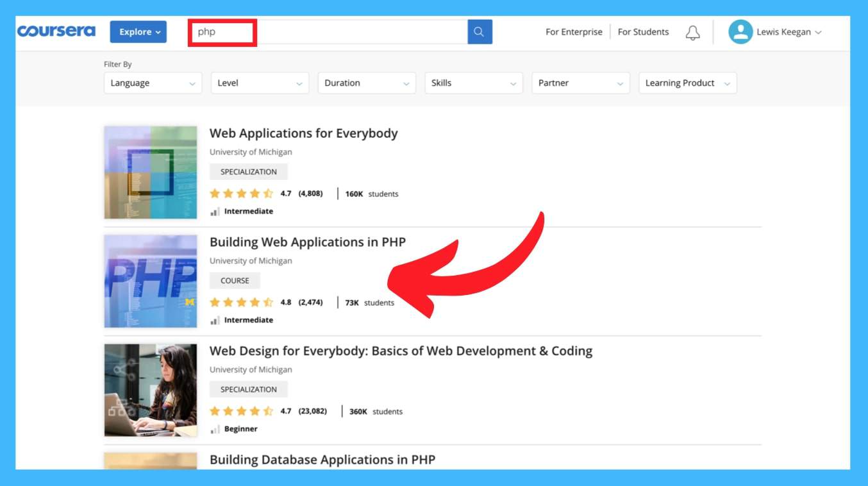
Task: Click 160K students text
Action: coord(372,194)
